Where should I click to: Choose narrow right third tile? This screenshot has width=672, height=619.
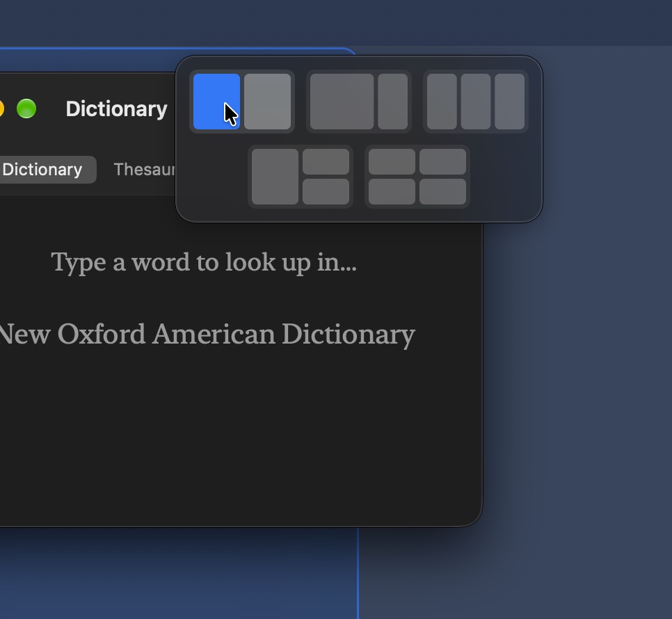392,102
